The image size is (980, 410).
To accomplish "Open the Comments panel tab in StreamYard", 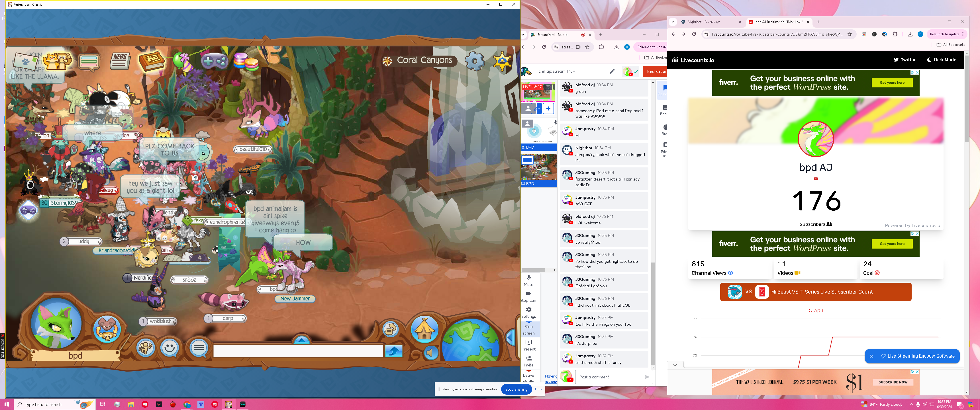I will pos(662,90).
